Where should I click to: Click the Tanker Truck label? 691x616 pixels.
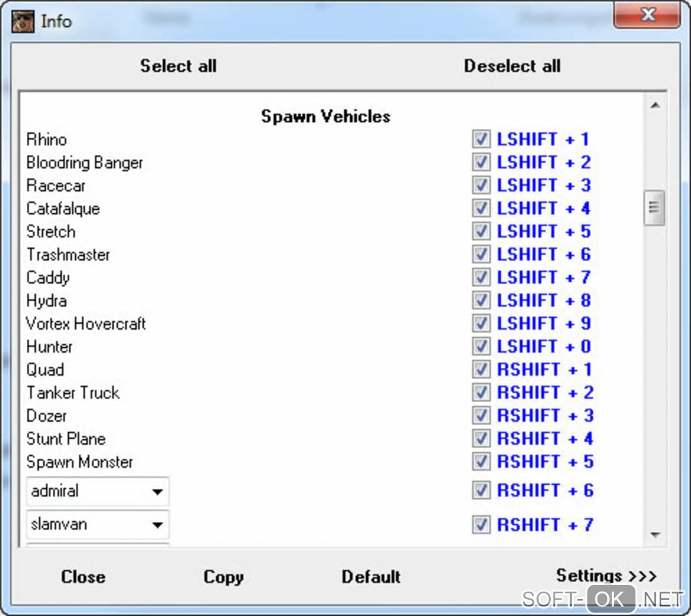[73, 393]
